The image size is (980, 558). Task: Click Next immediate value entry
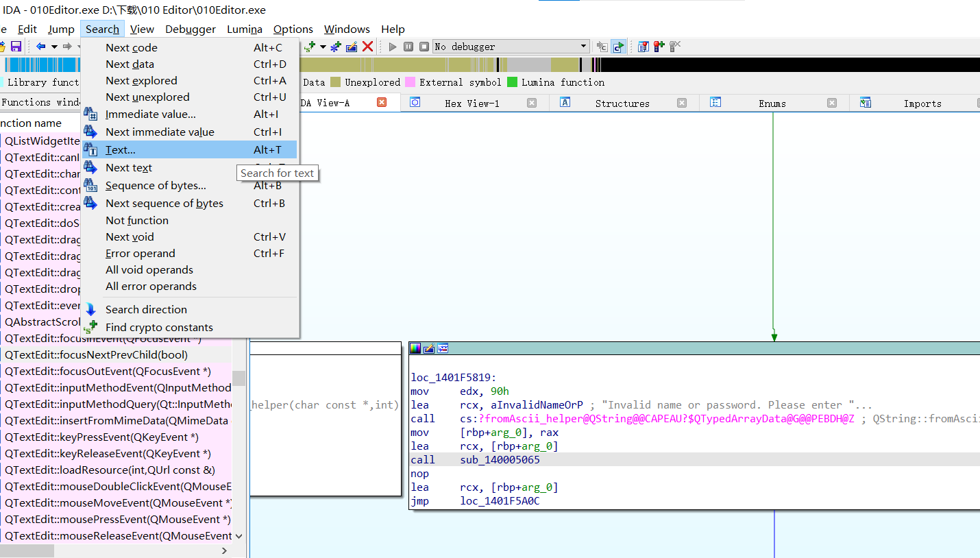click(190, 132)
